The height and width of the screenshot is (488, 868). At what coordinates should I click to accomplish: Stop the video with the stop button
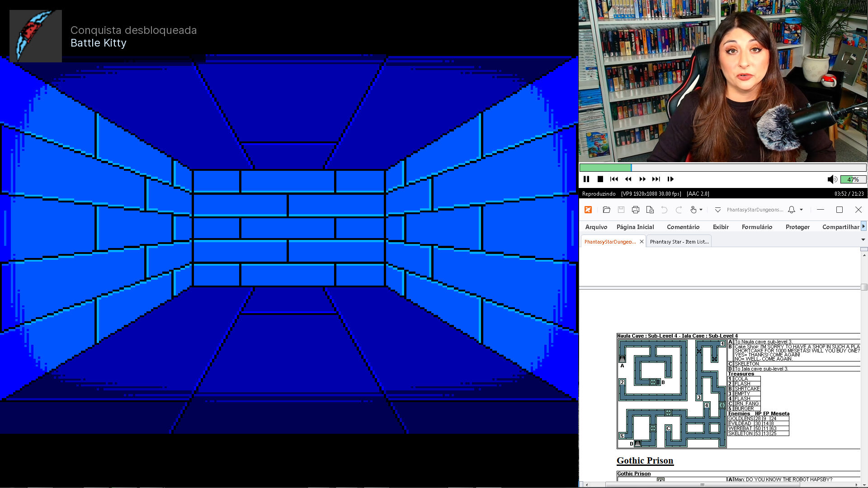(x=600, y=179)
